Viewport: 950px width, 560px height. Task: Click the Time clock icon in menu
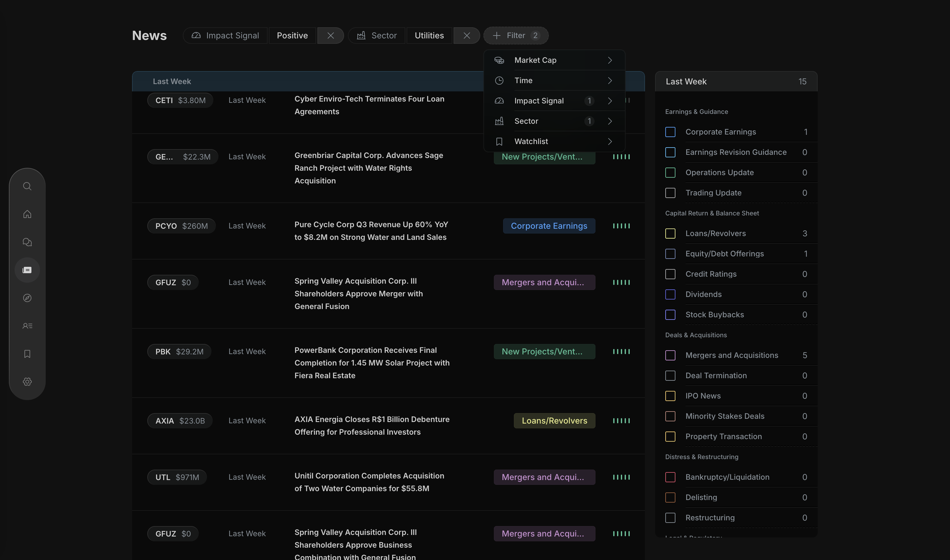click(x=499, y=81)
